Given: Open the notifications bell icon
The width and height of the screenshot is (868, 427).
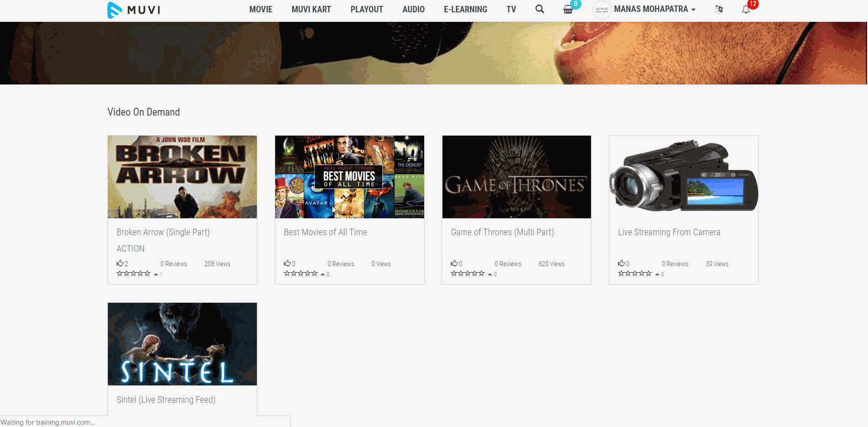Looking at the screenshot, I should pyautogui.click(x=746, y=10).
